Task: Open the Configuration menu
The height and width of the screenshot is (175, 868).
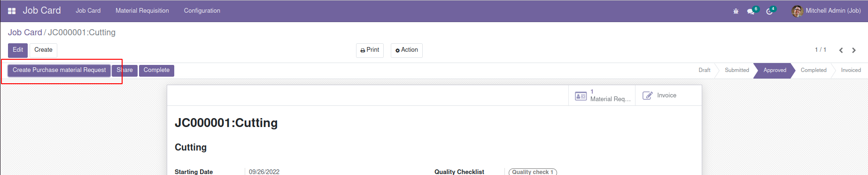Action: coord(202,11)
